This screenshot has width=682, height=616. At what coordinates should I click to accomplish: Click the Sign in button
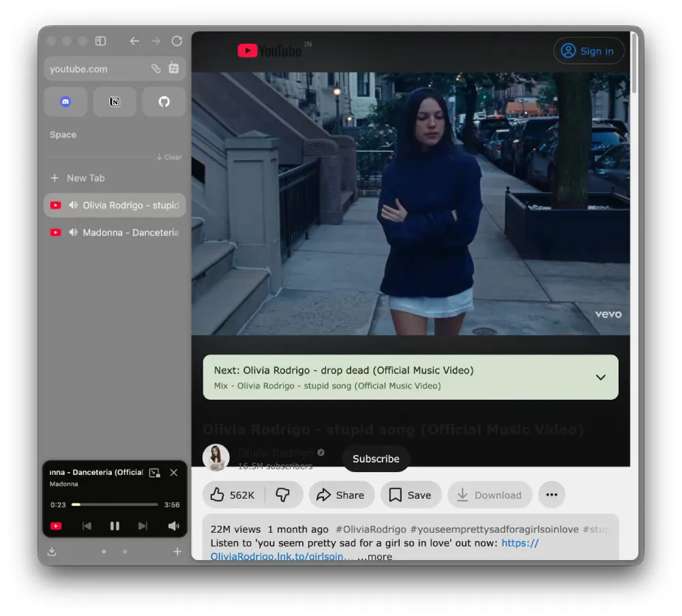(589, 51)
